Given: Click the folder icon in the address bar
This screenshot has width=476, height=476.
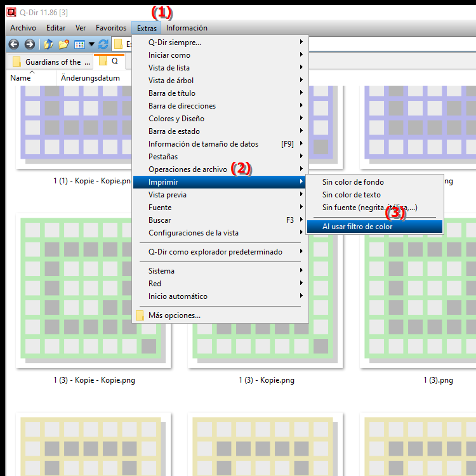Looking at the screenshot, I should [x=118, y=44].
